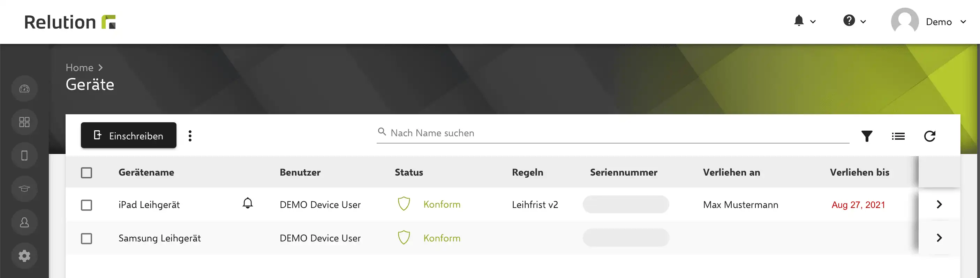Open the users sidebar icon
The height and width of the screenshot is (278, 980).
[x=24, y=222]
